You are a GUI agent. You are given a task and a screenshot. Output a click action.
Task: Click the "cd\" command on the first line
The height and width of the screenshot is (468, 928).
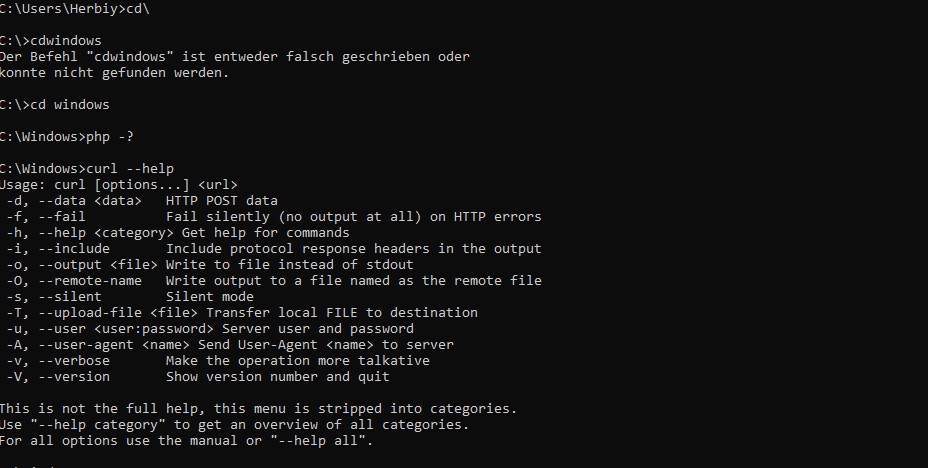click(x=137, y=8)
